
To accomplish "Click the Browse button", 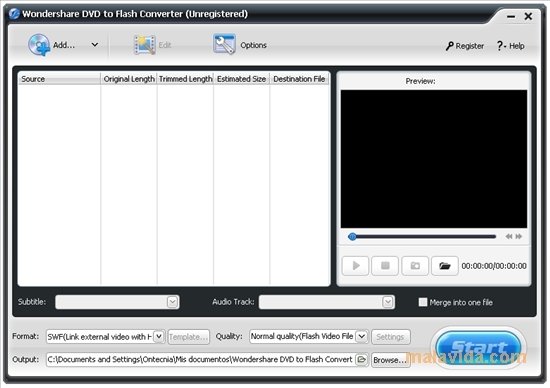I will 391,360.
